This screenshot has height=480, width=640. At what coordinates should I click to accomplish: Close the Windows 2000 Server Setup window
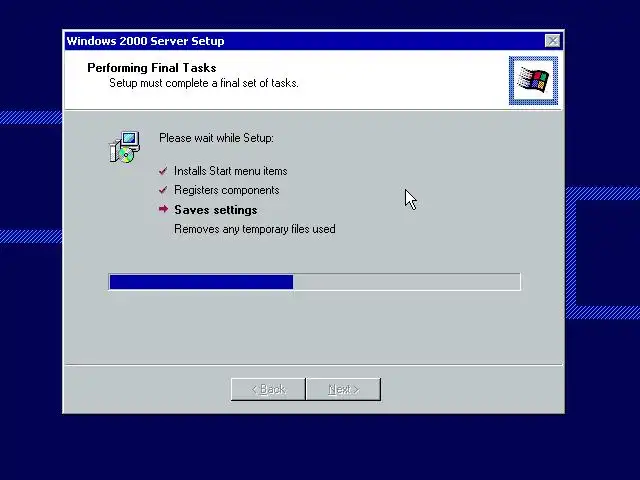click(x=552, y=41)
